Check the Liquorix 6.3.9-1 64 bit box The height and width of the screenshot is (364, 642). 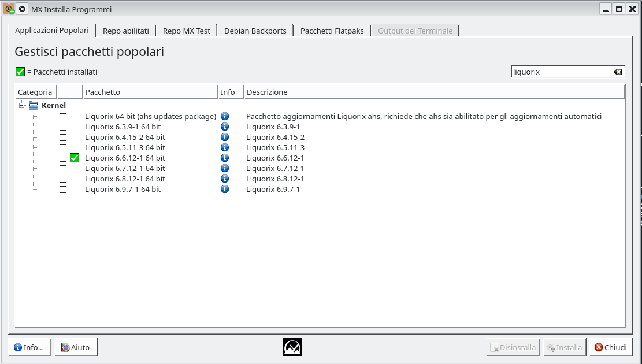click(63, 127)
